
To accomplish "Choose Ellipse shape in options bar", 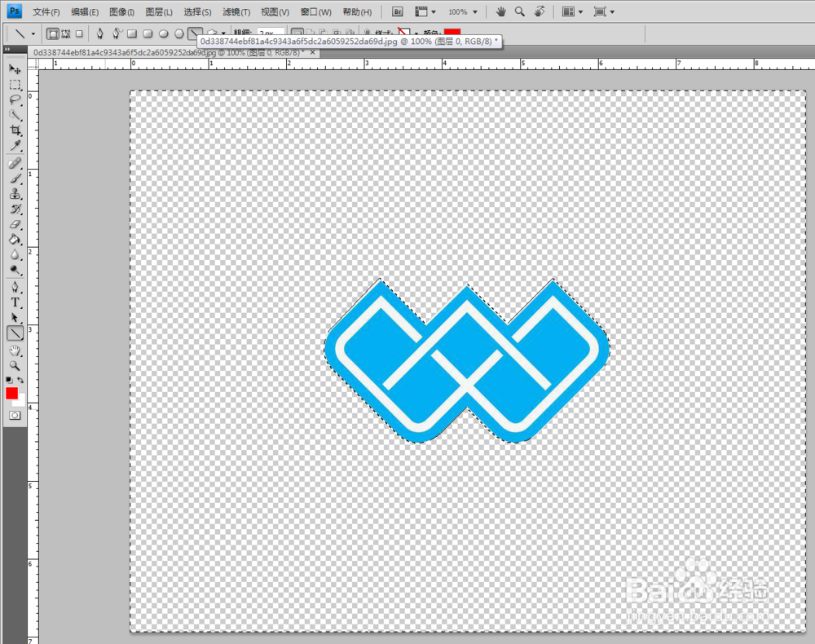I will tap(163, 33).
